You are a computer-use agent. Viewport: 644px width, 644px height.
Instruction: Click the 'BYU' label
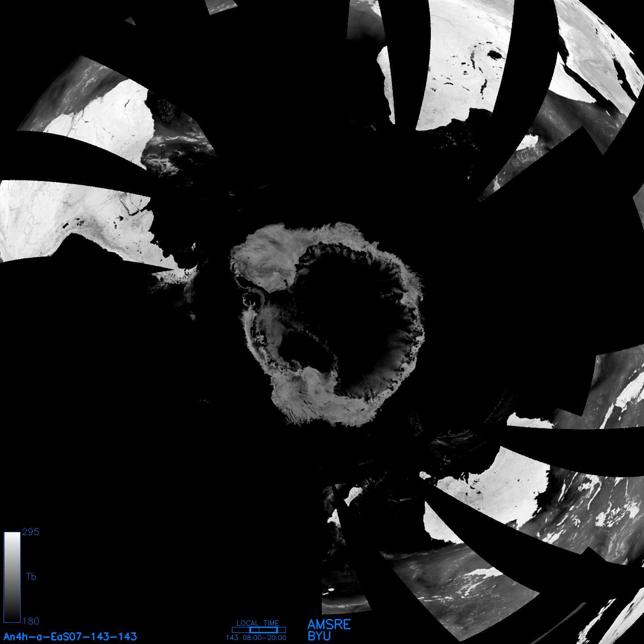pos(319,636)
